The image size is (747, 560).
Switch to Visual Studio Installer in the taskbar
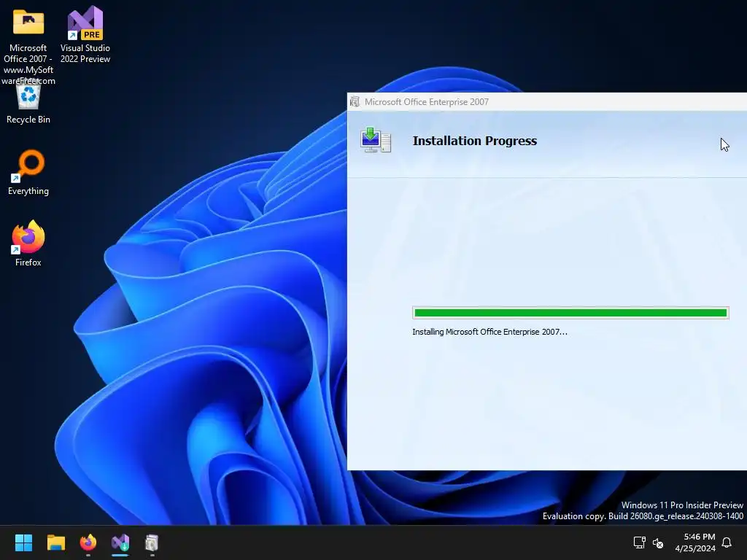(x=120, y=542)
